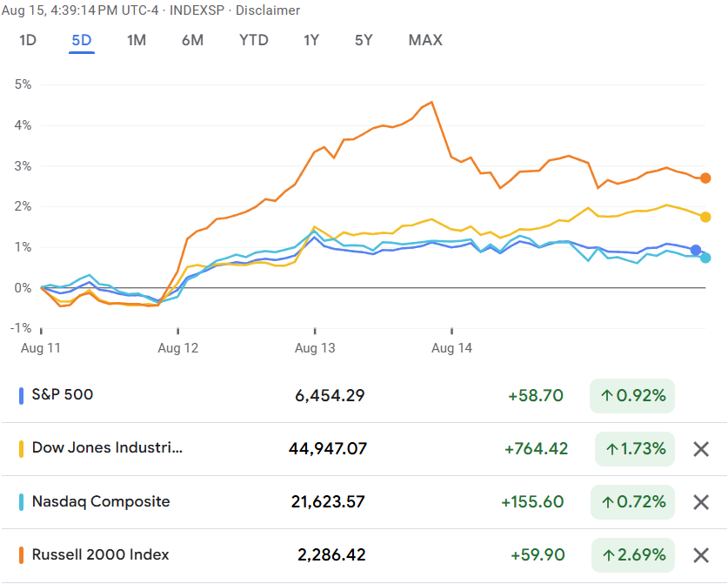Click the Dow Jones 1.73% change badge

pyautogui.click(x=635, y=449)
